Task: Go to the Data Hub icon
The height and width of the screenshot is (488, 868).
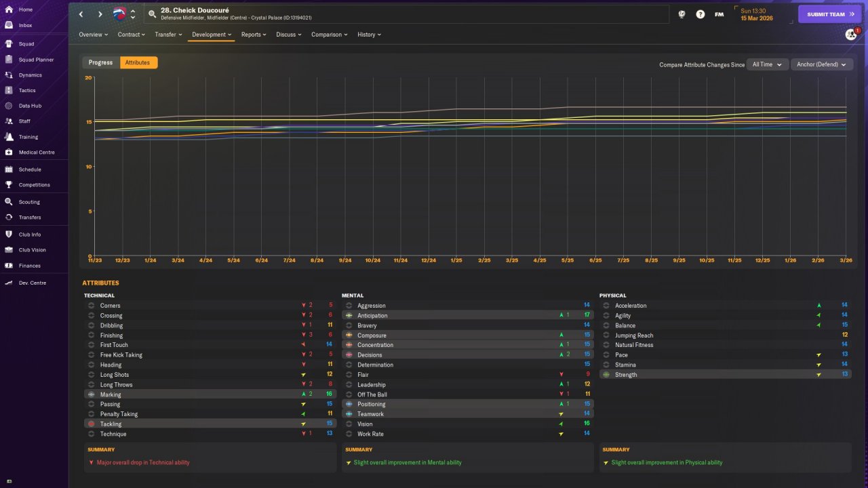Action: tap(9, 106)
